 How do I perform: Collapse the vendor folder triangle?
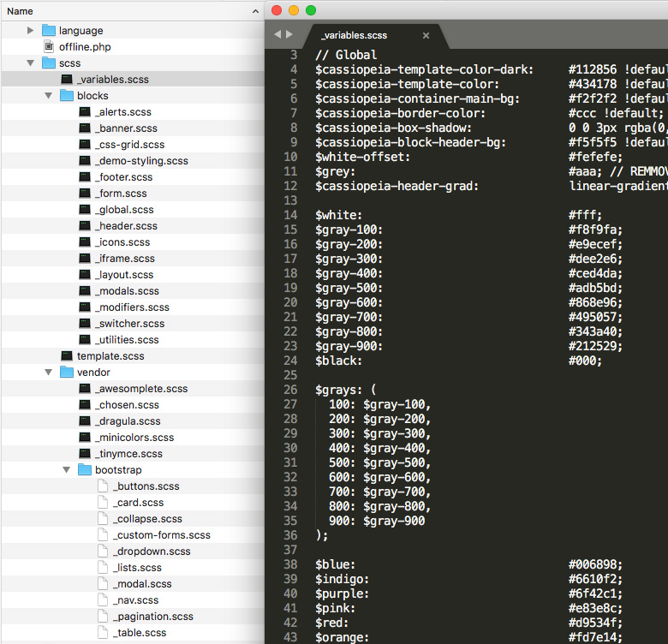click(x=49, y=373)
